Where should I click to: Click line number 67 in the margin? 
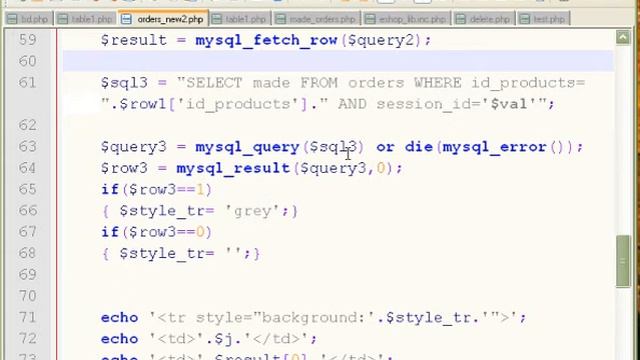coord(27,232)
